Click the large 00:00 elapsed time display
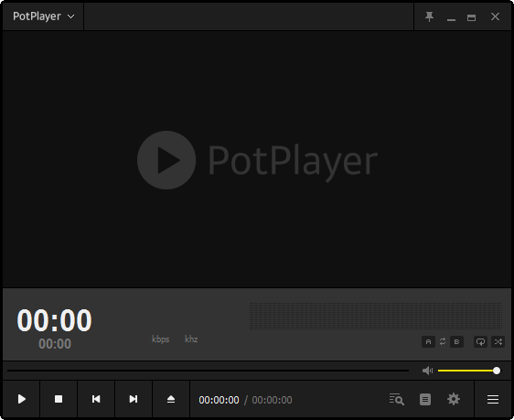 click(54, 320)
